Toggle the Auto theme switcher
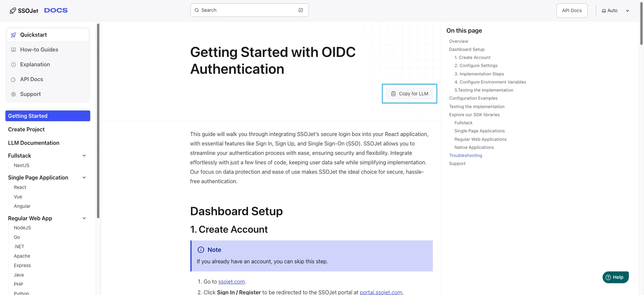 tap(610, 10)
